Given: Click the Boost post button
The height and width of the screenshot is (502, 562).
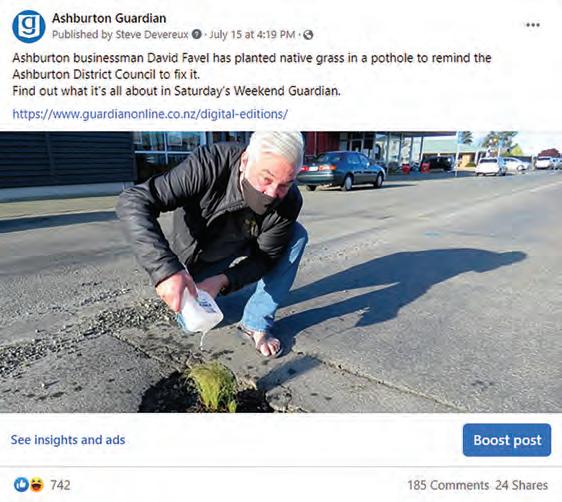Looking at the screenshot, I should tap(507, 440).
